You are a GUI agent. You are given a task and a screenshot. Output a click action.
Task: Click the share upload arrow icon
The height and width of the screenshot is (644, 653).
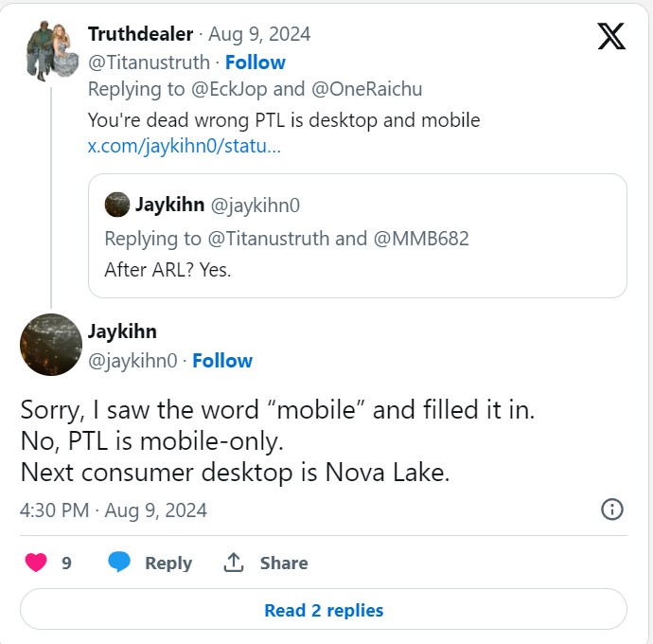click(x=234, y=563)
